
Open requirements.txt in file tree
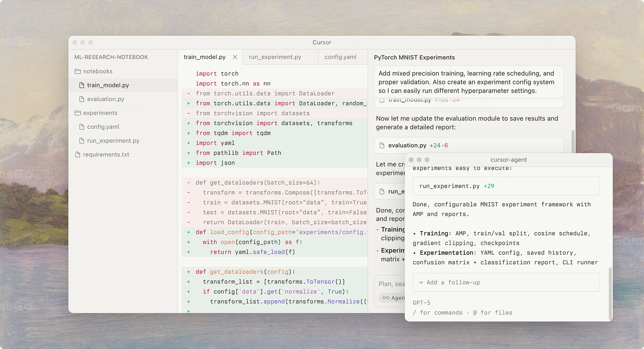pyautogui.click(x=106, y=155)
